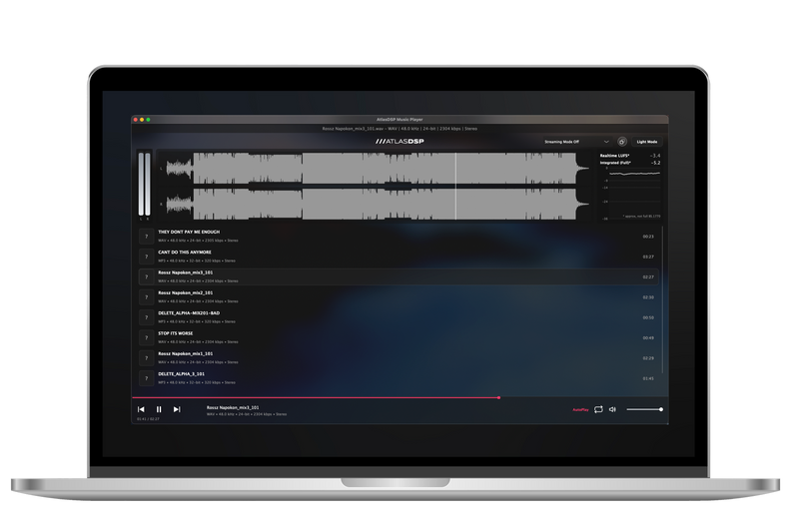Click the ATLASDSP logo
Image resolution: width=799 pixels, height=532 pixels.
tap(399, 141)
